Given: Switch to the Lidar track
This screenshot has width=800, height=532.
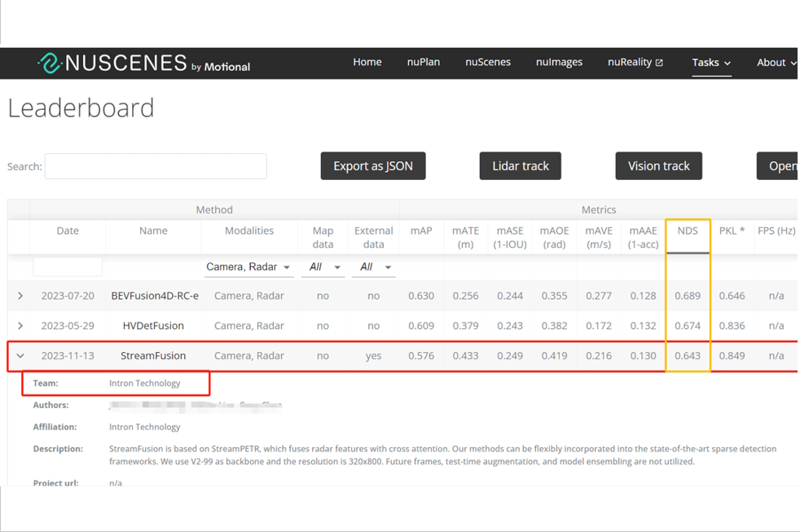Looking at the screenshot, I should [520, 166].
